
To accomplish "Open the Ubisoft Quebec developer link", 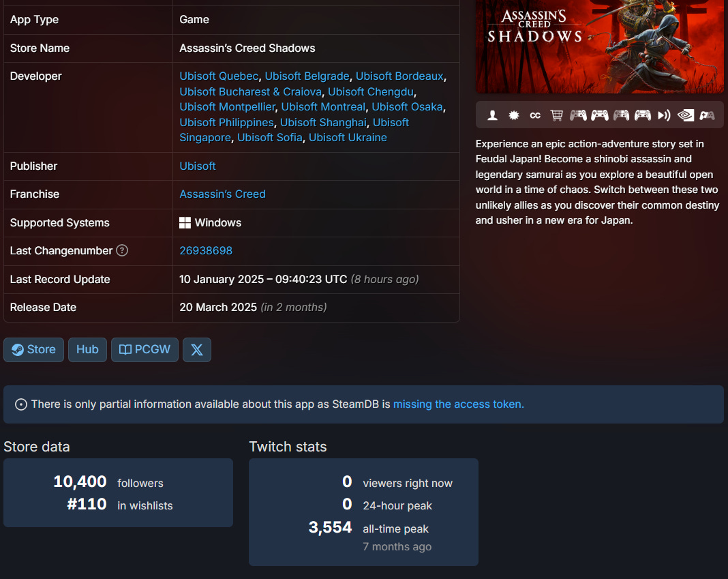I will coord(219,76).
